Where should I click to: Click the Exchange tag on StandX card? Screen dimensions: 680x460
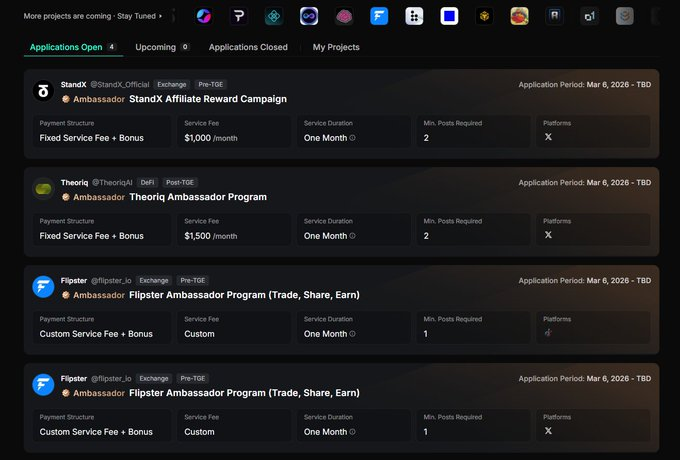tap(172, 85)
